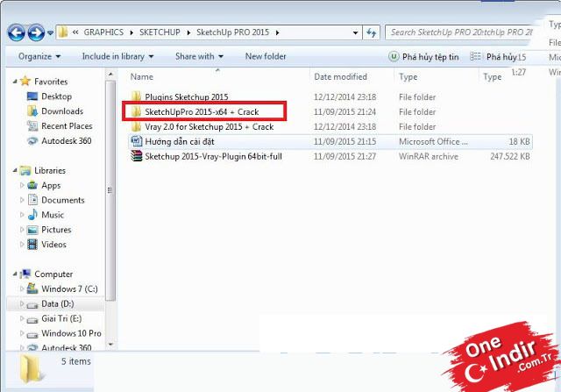Open Desktop in Favorites

pyautogui.click(x=56, y=96)
